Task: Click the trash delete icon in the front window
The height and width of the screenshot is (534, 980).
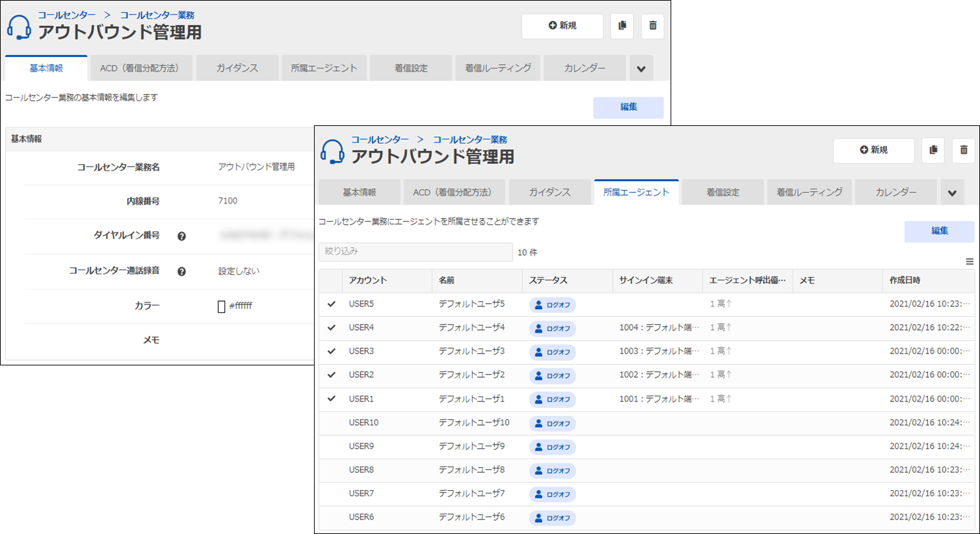Action: [964, 150]
